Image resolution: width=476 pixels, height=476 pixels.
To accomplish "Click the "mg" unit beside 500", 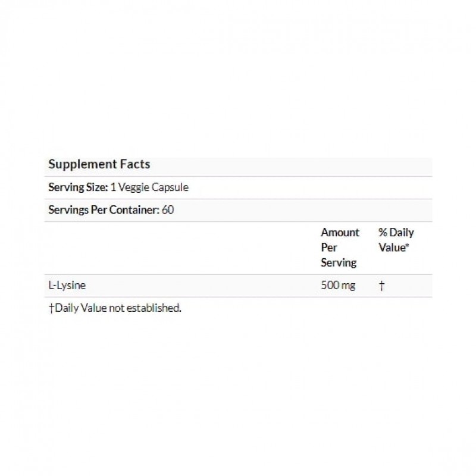I will (x=348, y=286).
